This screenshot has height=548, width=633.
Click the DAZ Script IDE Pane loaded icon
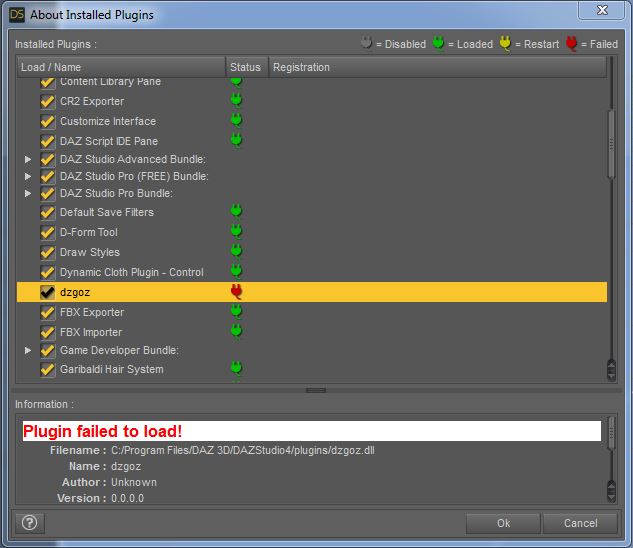[x=236, y=140]
